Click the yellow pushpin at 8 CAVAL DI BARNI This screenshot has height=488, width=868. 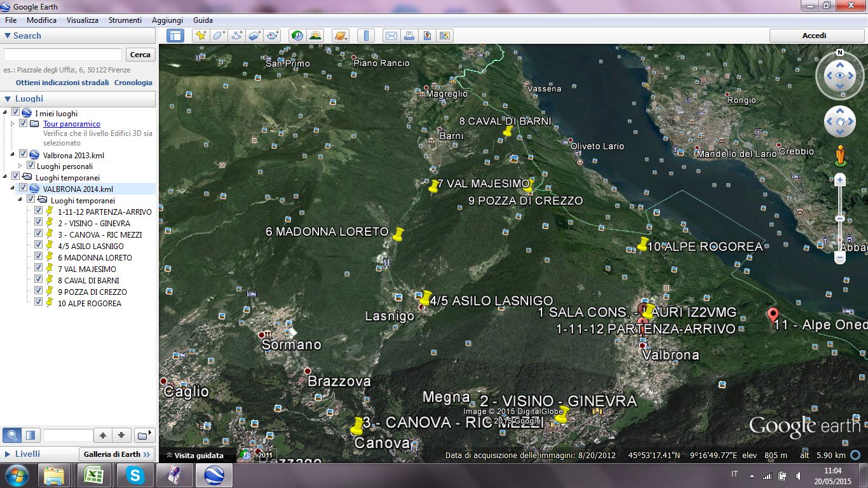tap(507, 132)
